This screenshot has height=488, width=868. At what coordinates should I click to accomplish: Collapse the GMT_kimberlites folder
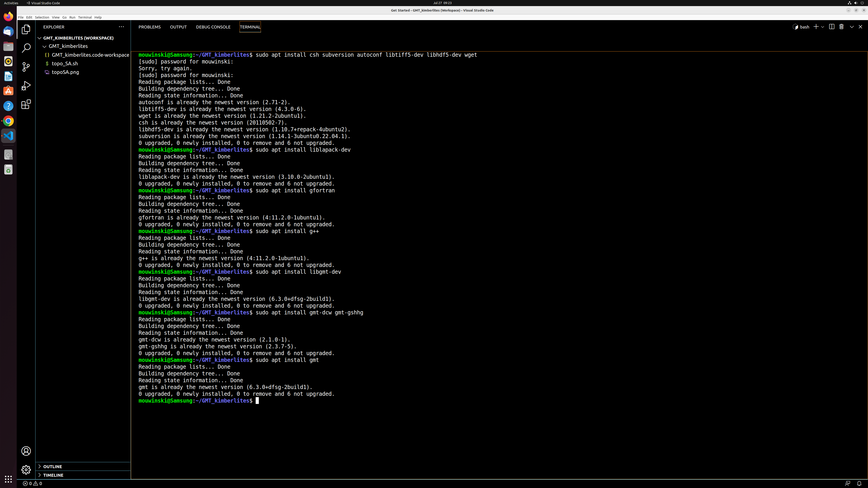tap(45, 46)
